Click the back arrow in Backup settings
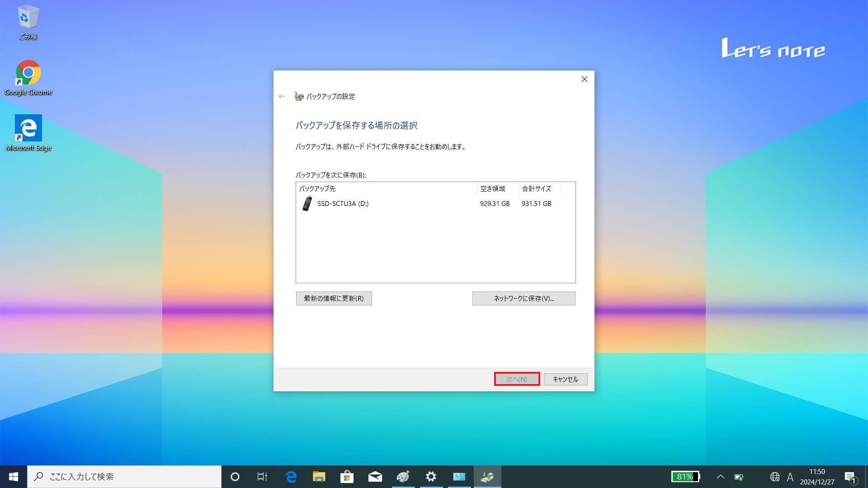The image size is (868, 488). tap(282, 96)
